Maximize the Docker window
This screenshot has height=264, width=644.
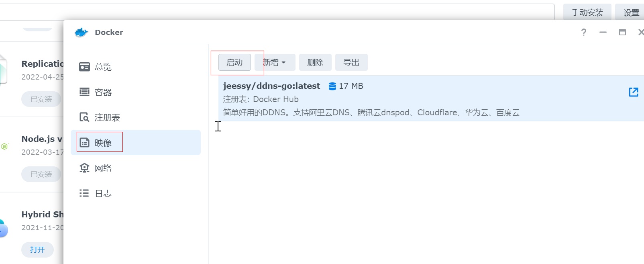click(x=622, y=32)
